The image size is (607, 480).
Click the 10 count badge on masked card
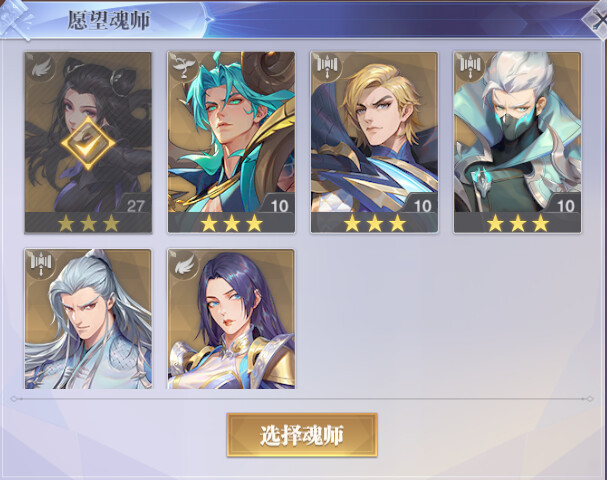click(x=565, y=206)
